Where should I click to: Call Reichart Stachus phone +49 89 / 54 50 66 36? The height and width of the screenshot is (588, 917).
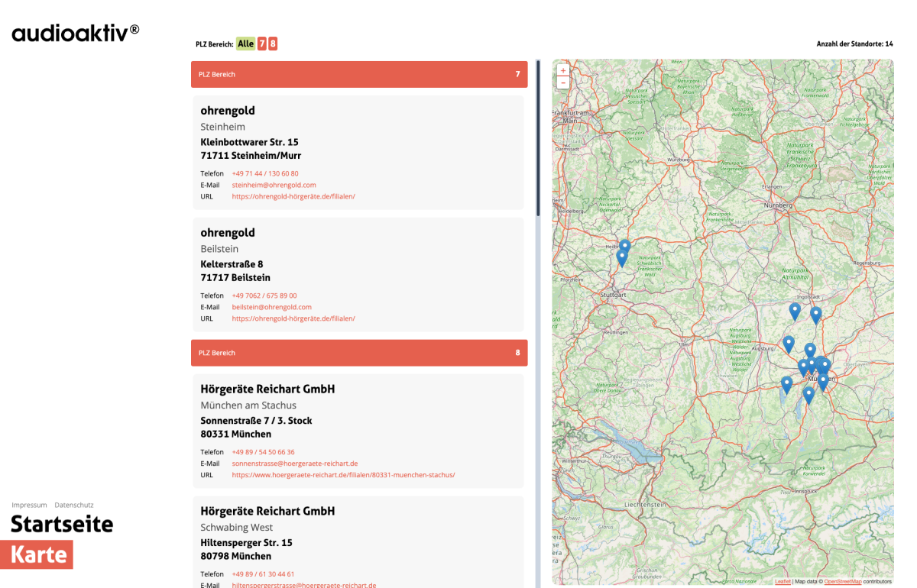tap(263, 452)
